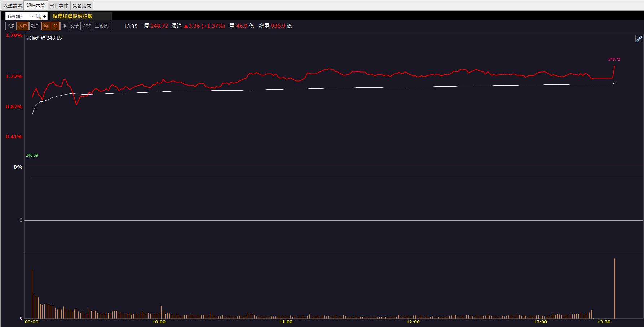Click the 13:30 time axis label
The image size is (644, 327).
pos(604,322)
